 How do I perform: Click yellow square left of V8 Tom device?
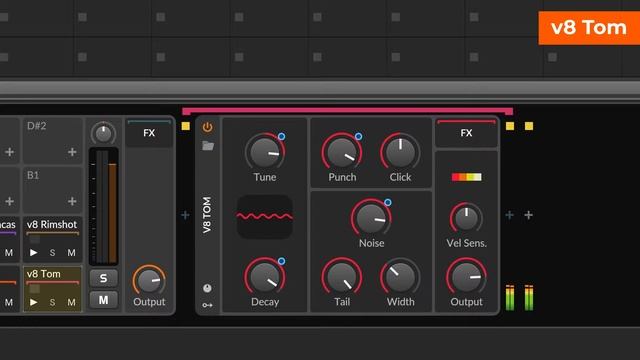pyautogui.click(x=186, y=126)
